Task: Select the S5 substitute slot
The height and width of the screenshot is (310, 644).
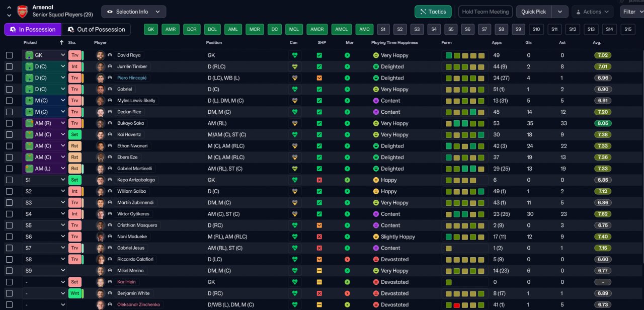Action: tap(451, 29)
